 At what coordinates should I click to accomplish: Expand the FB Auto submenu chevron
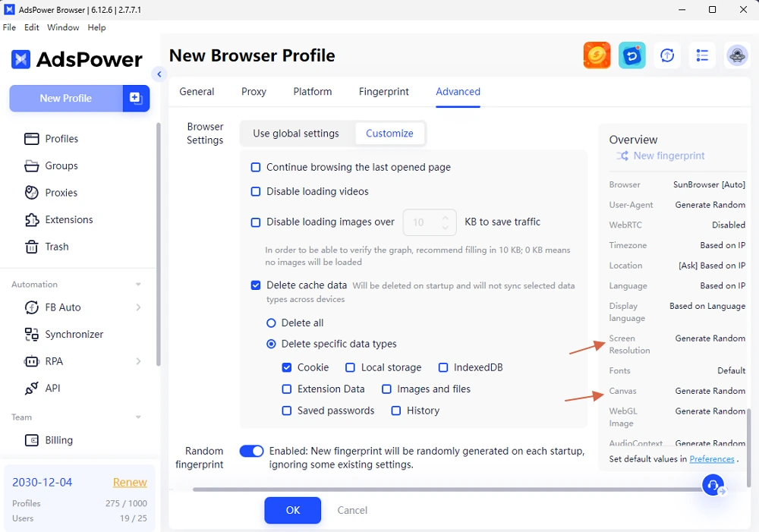pos(138,307)
